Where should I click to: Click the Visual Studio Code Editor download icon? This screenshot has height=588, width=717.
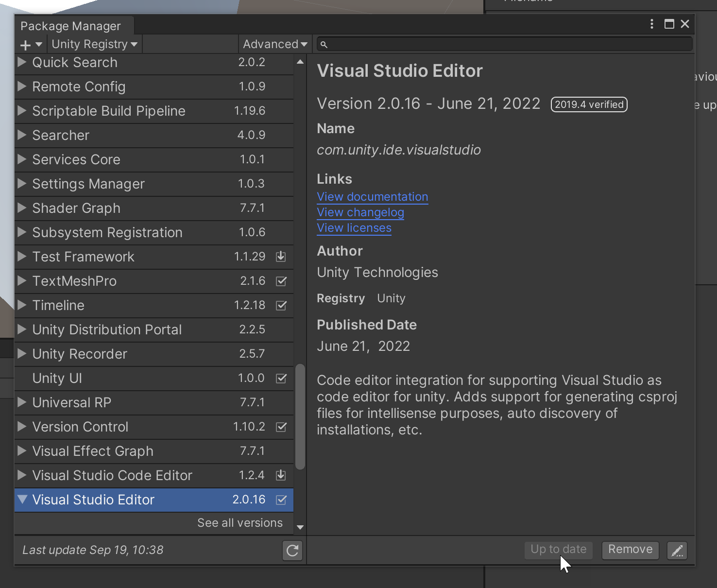pos(281,475)
